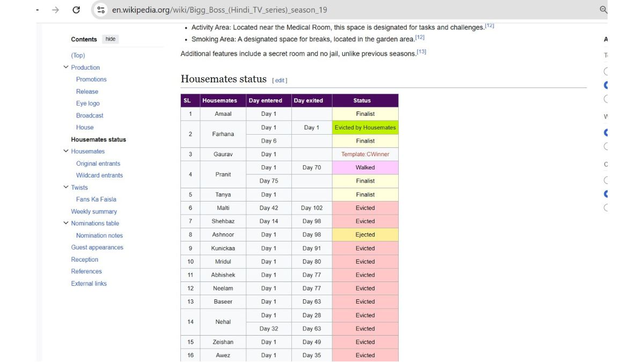Reload the page with the refresh icon
This screenshot has width=644, height=362.
click(x=76, y=10)
